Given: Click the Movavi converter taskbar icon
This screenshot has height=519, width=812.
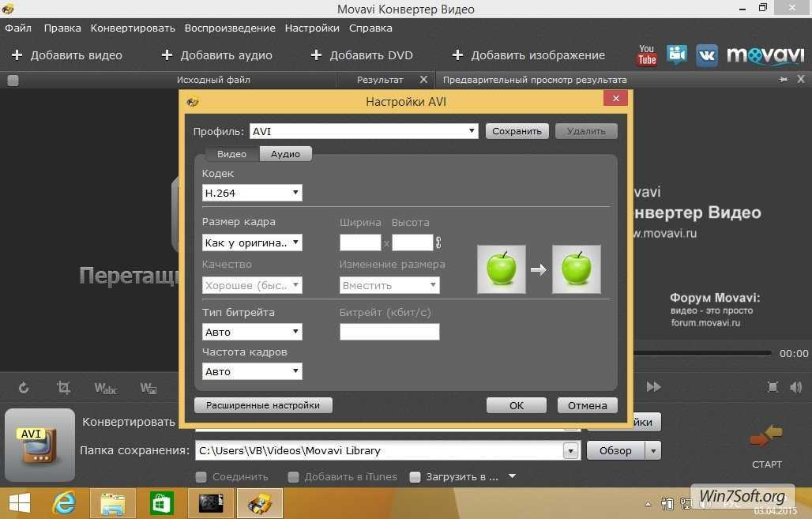Looking at the screenshot, I should (260, 503).
